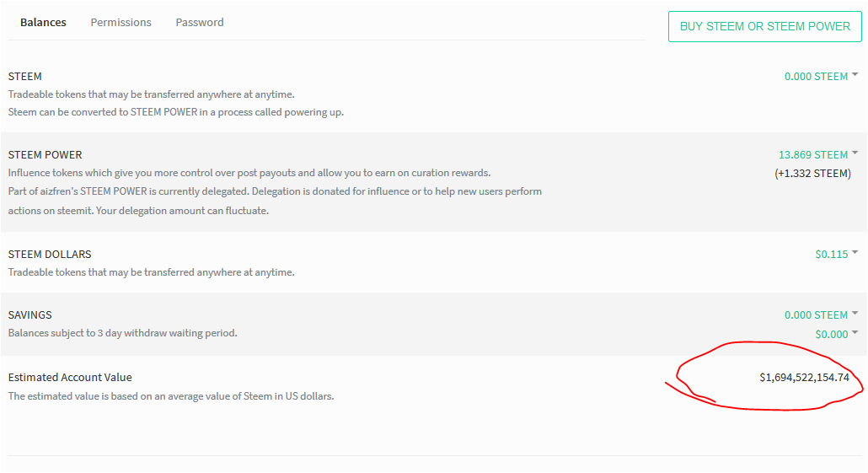Click the STEEM POWER section heading
Screen dimensions: 868x473
coord(45,155)
